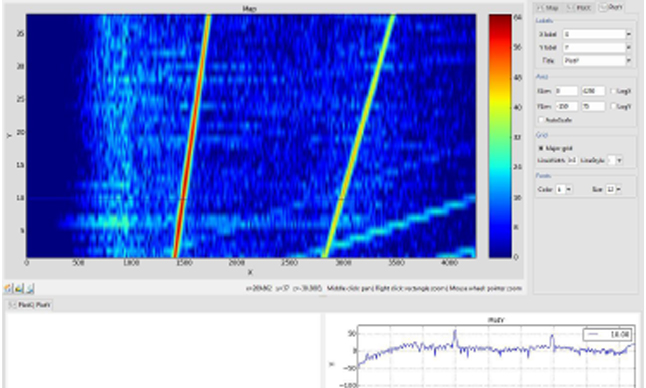This screenshot has width=646, height=388.
Task: Open the X label dropdown arrow
Action: pyautogui.click(x=629, y=34)
